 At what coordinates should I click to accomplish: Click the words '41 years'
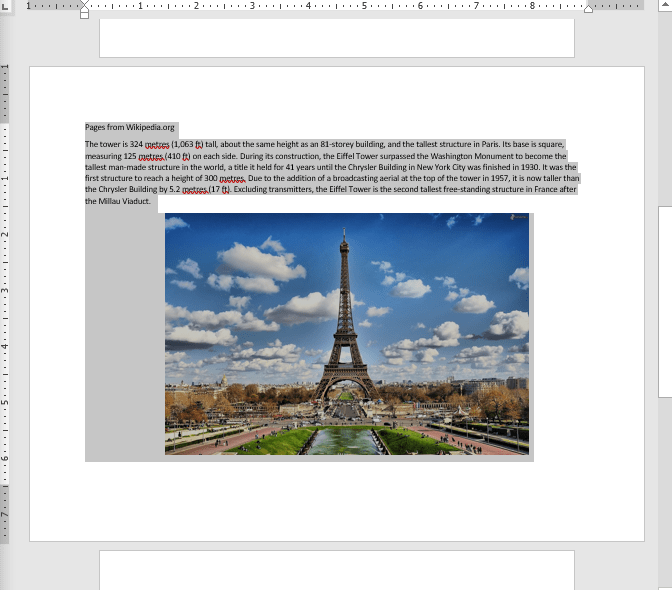(300, 167)
